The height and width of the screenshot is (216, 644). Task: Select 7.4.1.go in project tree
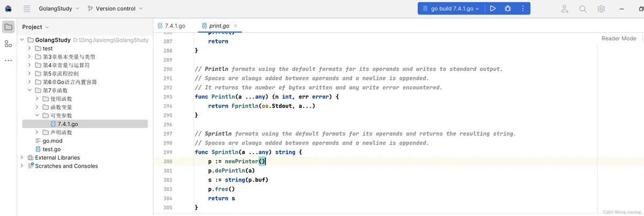[x=85, y=124]
